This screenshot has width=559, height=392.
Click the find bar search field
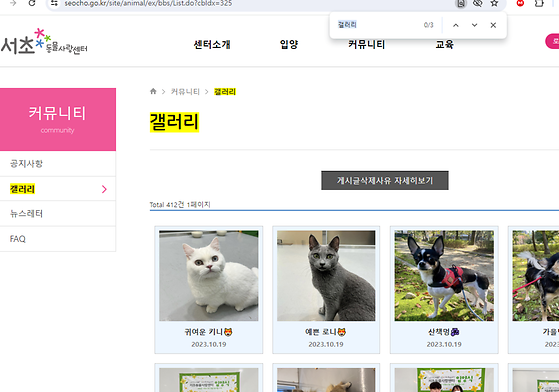coord(378,25)
